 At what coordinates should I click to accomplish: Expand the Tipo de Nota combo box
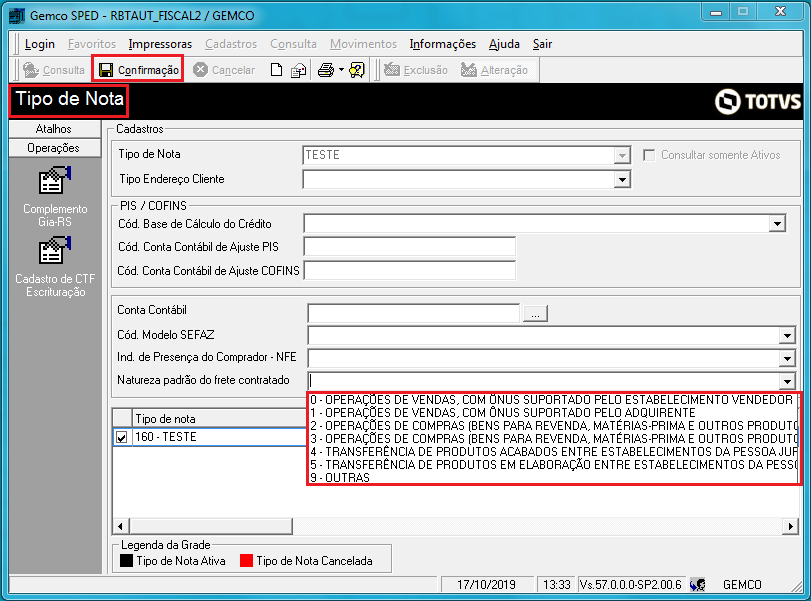click(622, 155)
